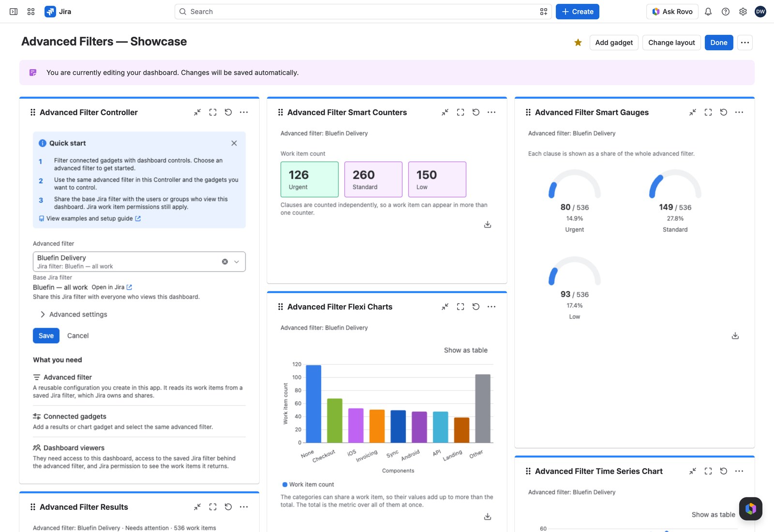The image size is (774, 532).
Task: Minimize the Advanced Filter Controller gadget
Action: click(197, 112)
